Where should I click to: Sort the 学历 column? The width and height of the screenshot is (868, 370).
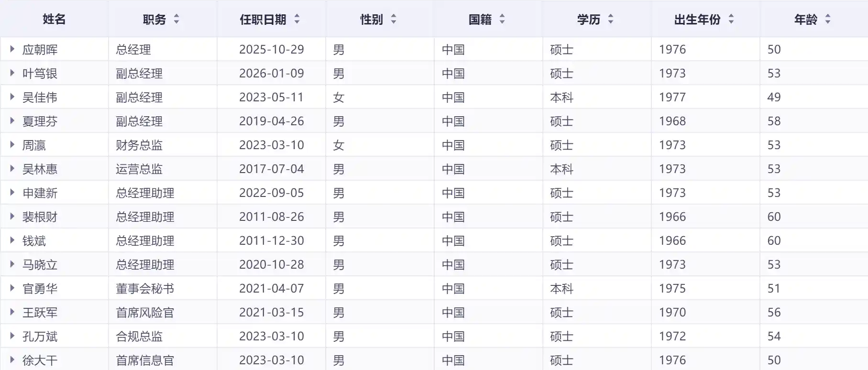click(611, 19)
